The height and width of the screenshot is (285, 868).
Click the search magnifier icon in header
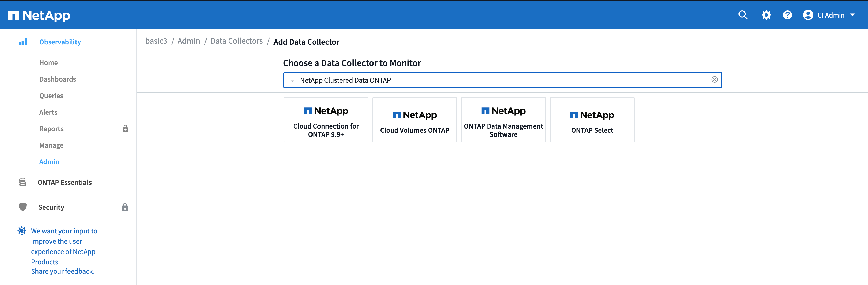[x=743, y=15]
